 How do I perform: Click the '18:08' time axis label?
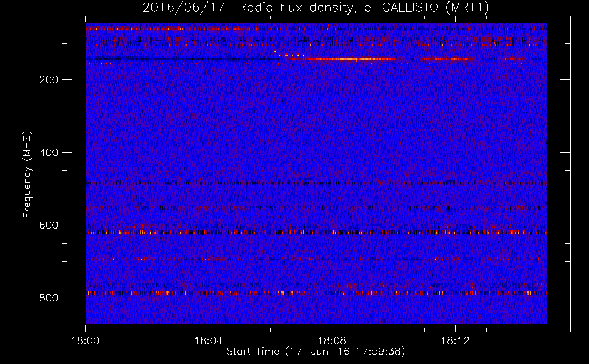click(332, 341)
